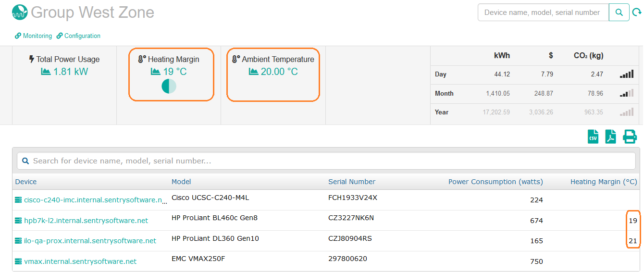Click the search magnifier button at top
The width and height of the screenshot is (644, 273).
pos(619,12)
